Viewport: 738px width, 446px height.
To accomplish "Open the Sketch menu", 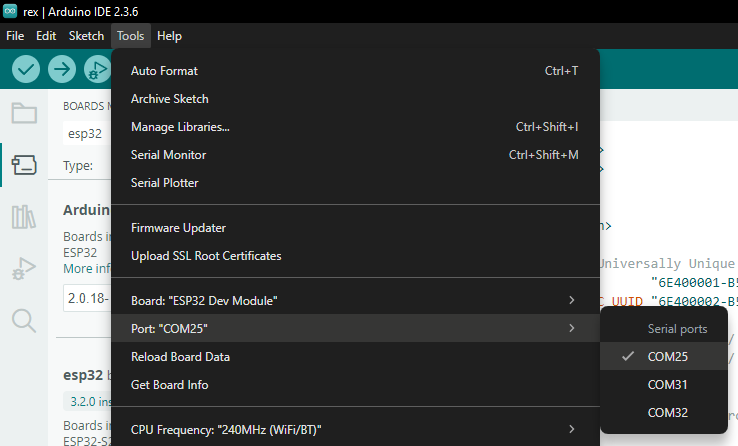I will click(86, 36).
